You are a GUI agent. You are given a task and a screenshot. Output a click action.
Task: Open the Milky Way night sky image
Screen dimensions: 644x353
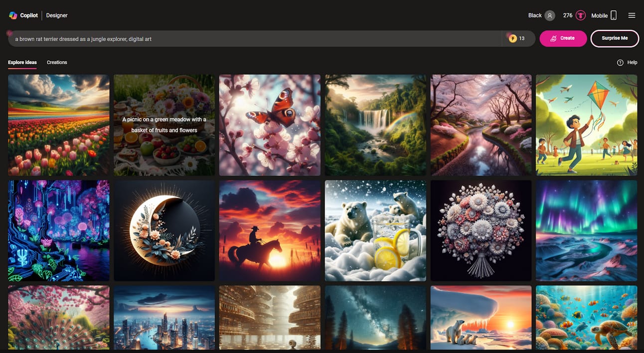375,318
